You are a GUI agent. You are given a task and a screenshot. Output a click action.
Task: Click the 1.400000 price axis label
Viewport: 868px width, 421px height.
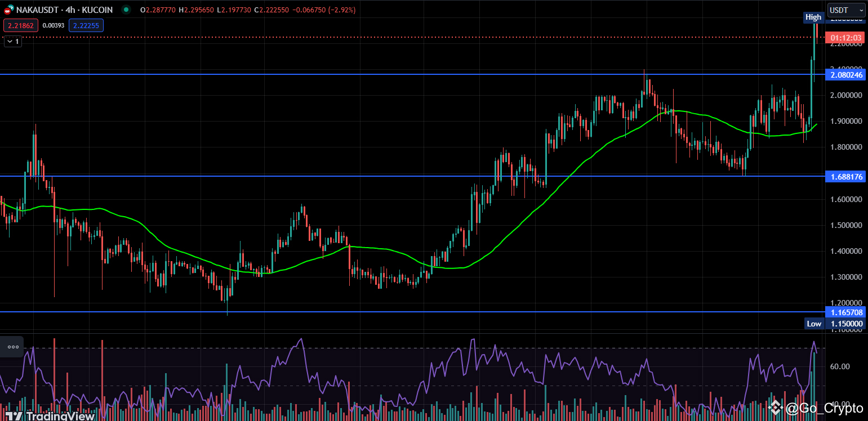(846, 251)
